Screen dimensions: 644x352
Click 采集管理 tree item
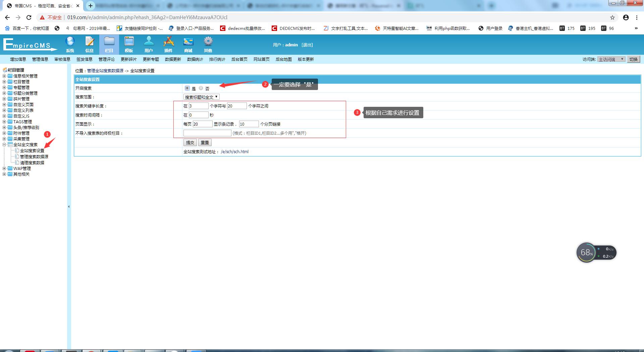(x=21, y=139)
